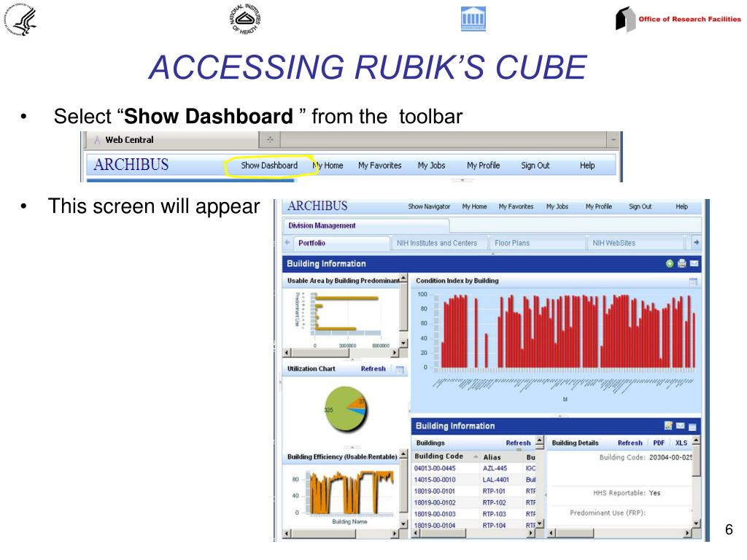747x560 pixels.
Task: Click up arrow of Usable Area panel scrollbar
Action: pos(403,278)
